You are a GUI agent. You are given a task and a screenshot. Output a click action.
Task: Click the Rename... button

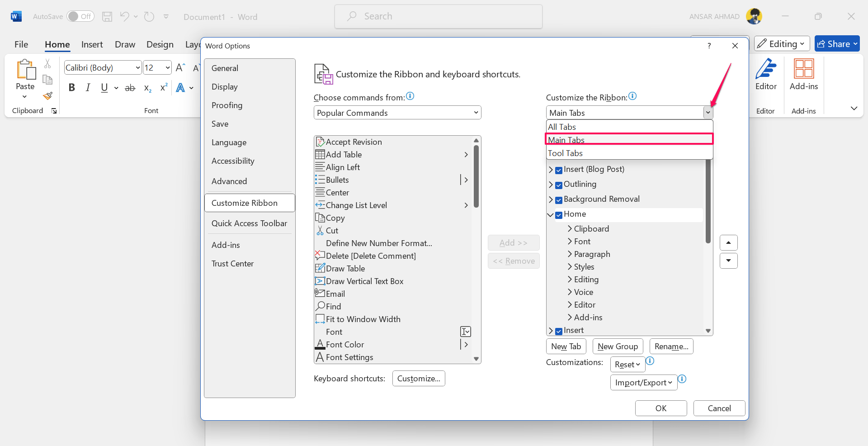(x=671, y=346)
